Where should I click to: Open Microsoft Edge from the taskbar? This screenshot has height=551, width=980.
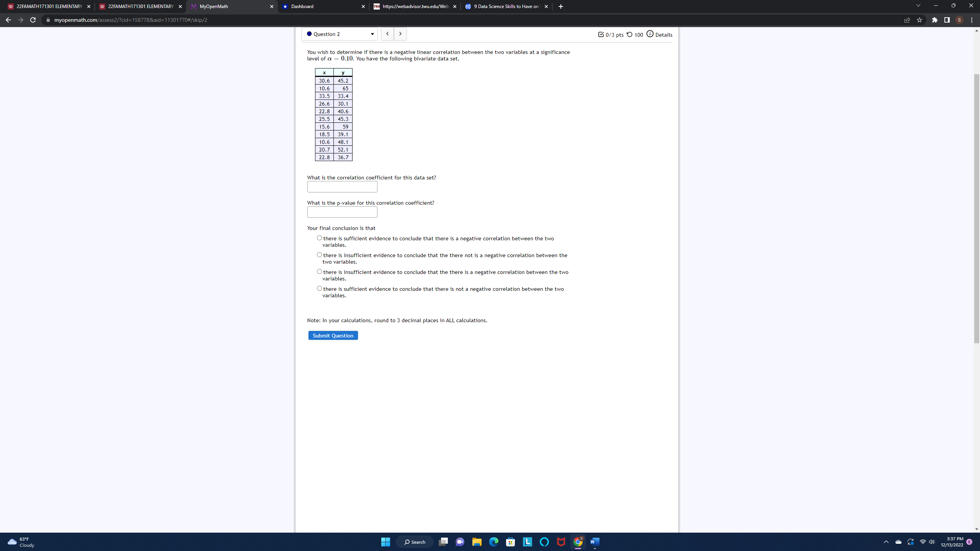pos(493,542)
